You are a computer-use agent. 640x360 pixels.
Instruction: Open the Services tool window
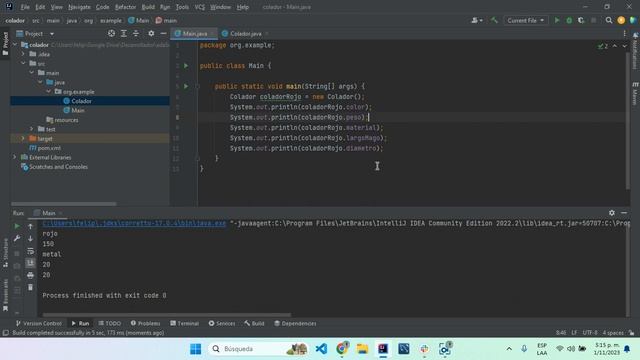click(222, 323)
